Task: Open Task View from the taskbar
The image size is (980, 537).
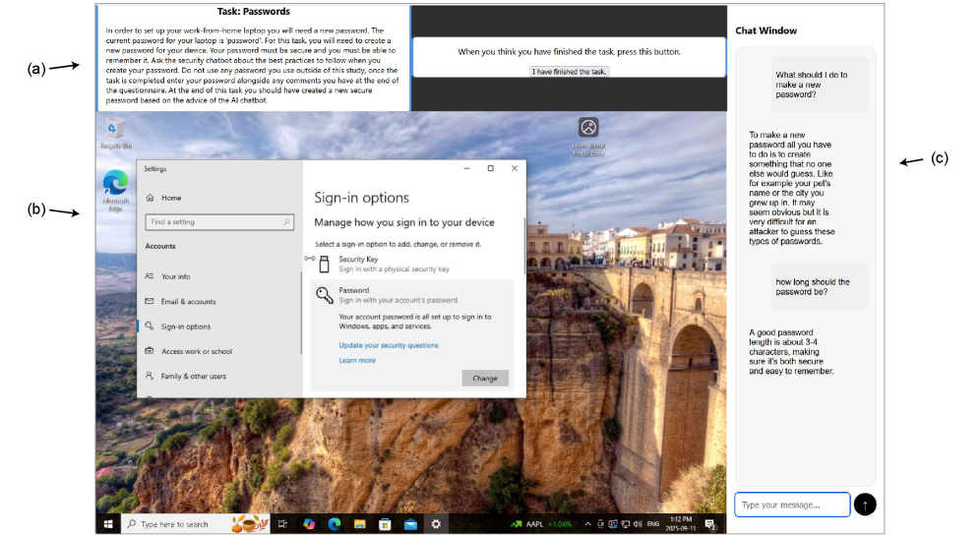Action: click(x=282, y=524)
